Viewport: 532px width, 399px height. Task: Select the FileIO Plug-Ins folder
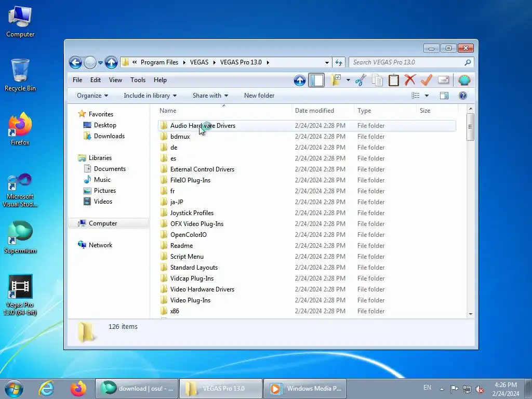(x=307, y=180)
